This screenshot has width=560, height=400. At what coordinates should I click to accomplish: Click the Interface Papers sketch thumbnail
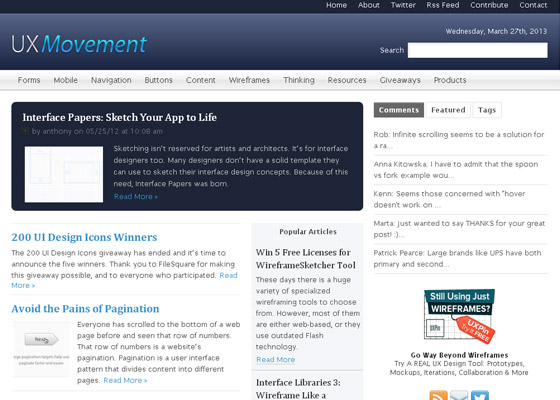(x=64, y=174)
